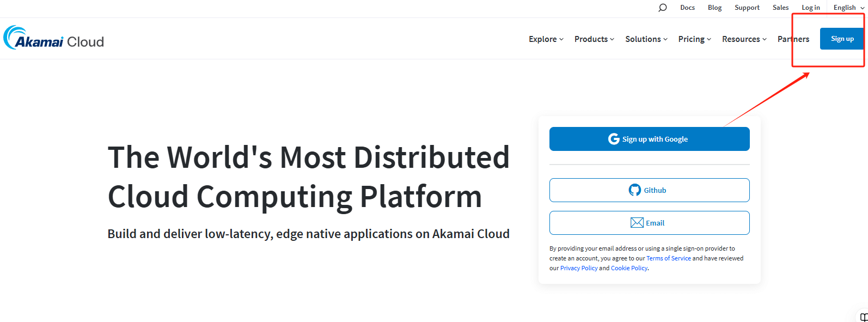Open the Support link
The image size is (868, 322).
tap(747, 8)
